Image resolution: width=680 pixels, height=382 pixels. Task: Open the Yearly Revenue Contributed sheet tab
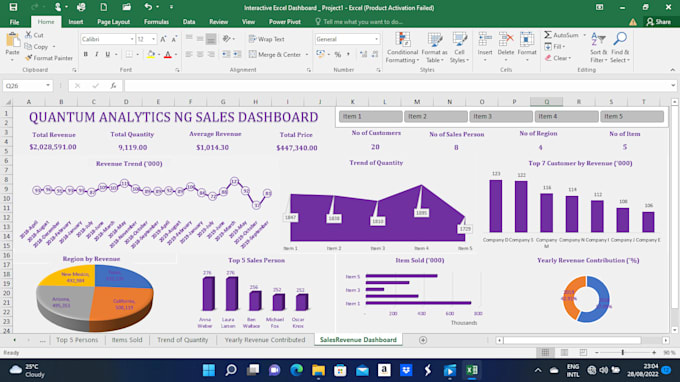265,340
